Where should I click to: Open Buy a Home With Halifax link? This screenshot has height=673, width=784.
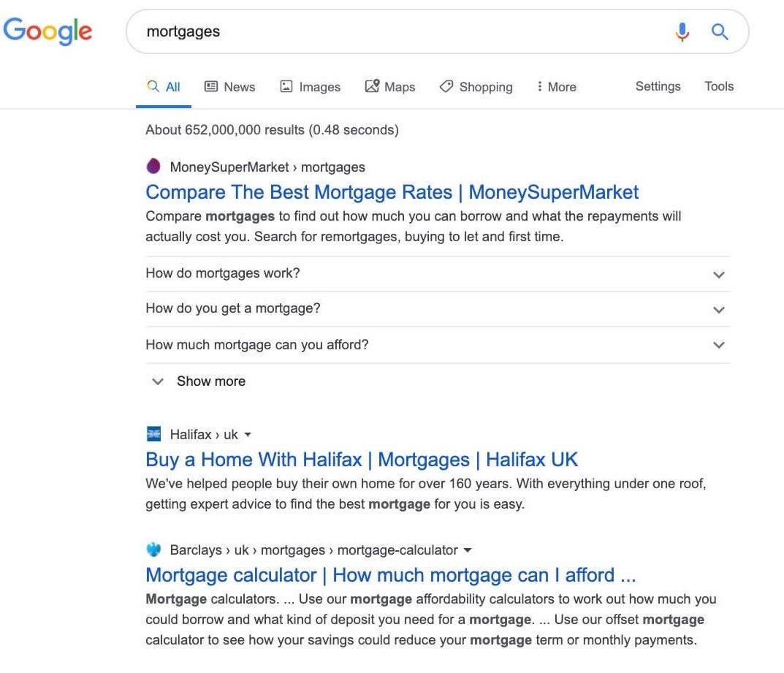click(x=362, y=460)
